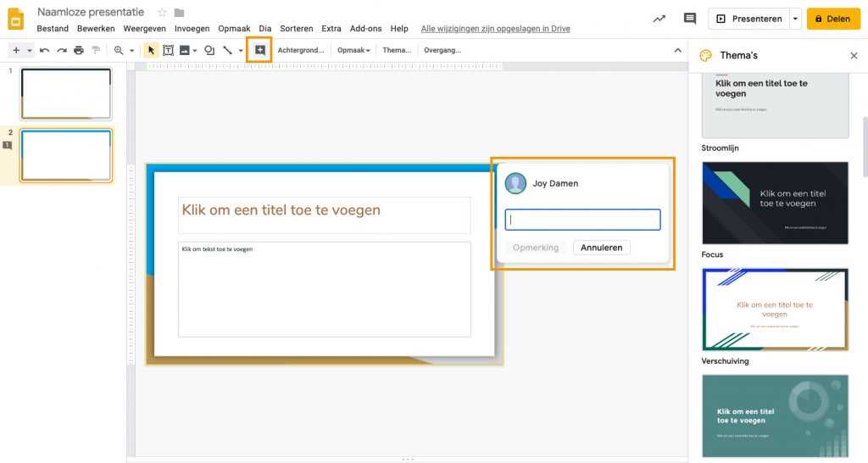The image size is (868, 463).
Task: Star the Naamloze presentatie document
Action: (x=162, y=12)
